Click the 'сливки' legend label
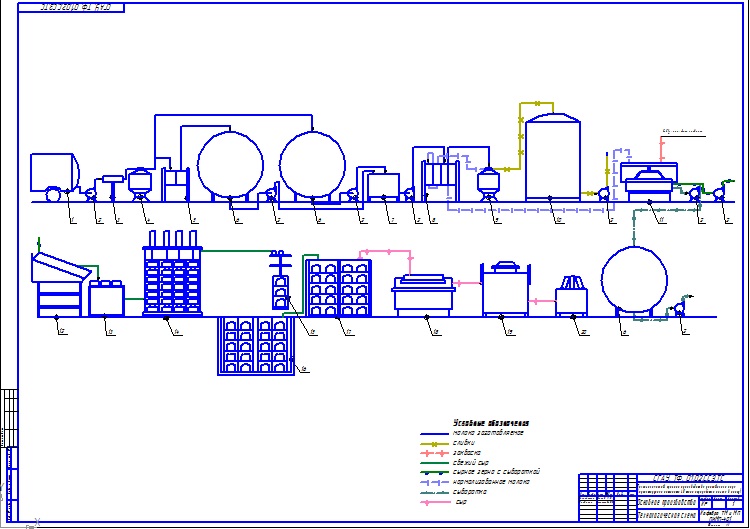This screenshot has height=529, width=750. click(x=463, y=443)
